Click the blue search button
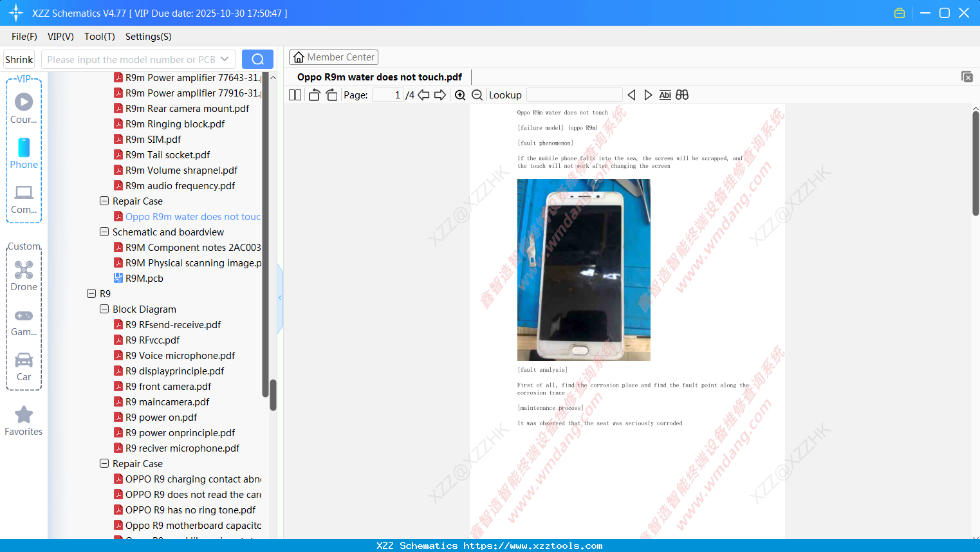The image size is (980, 552). 257,59
